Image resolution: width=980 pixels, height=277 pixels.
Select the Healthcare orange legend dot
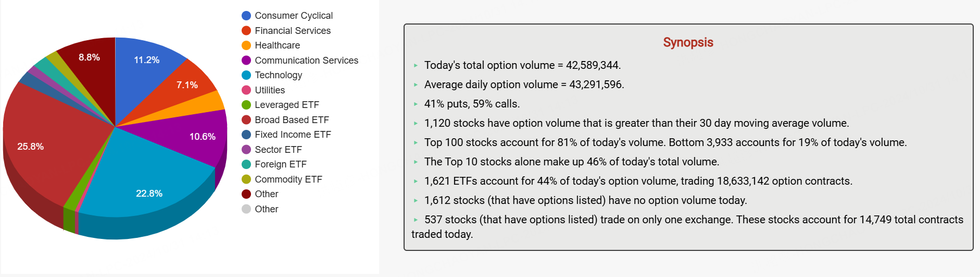click(x=246, y=45)
